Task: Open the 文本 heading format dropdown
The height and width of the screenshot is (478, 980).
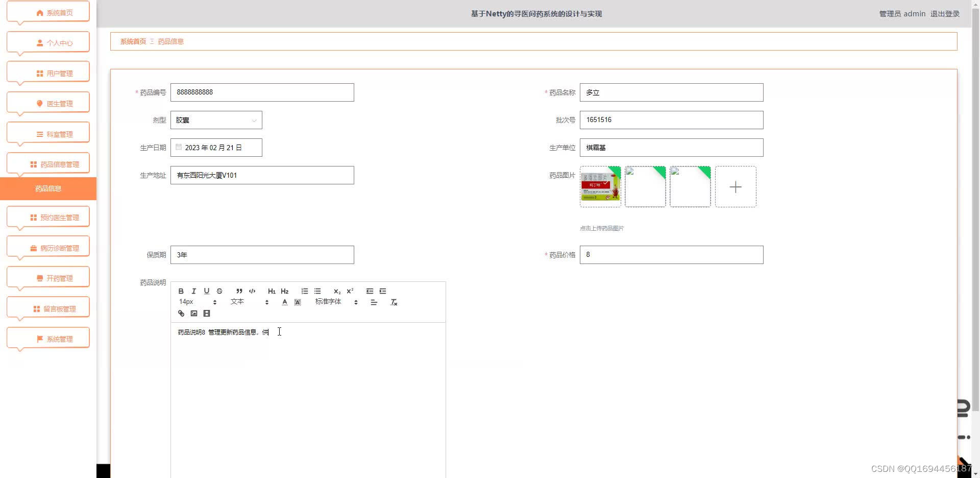Action: tap(250, 302)
